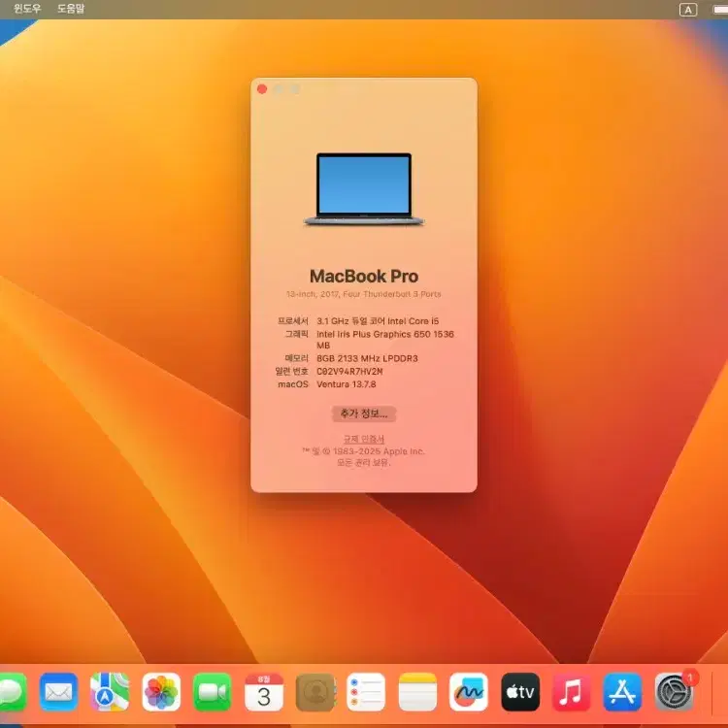Open the Mail app in Dock

(58, 692)
